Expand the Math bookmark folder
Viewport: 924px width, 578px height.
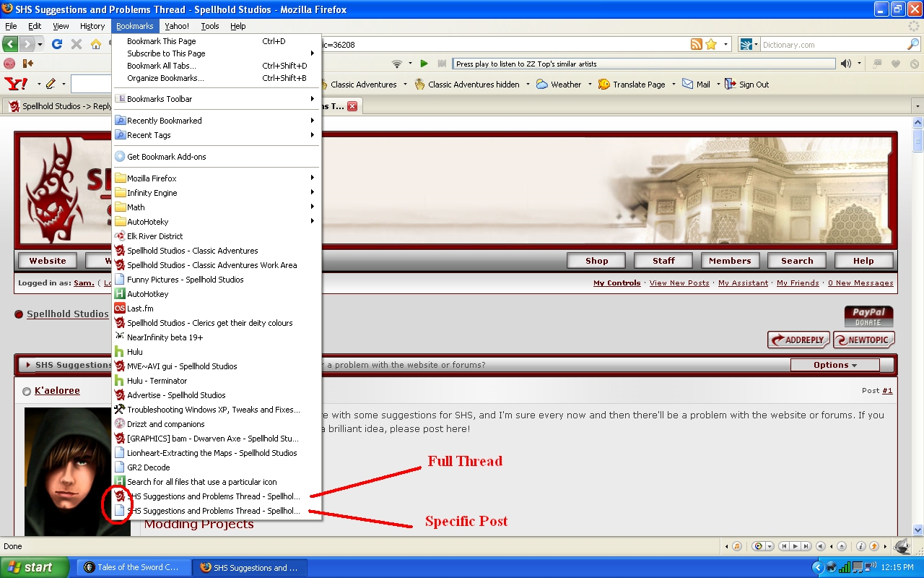pos(217,207)
